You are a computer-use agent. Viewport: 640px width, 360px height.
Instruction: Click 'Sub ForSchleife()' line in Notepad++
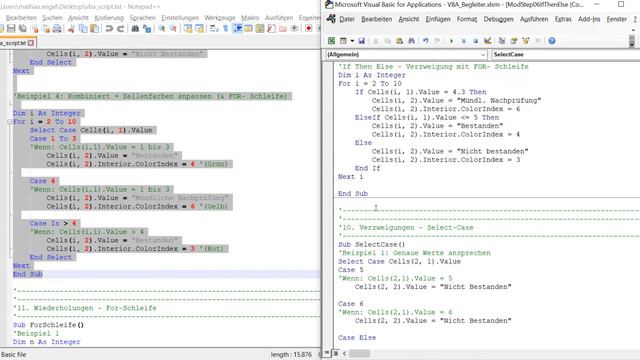48,325
